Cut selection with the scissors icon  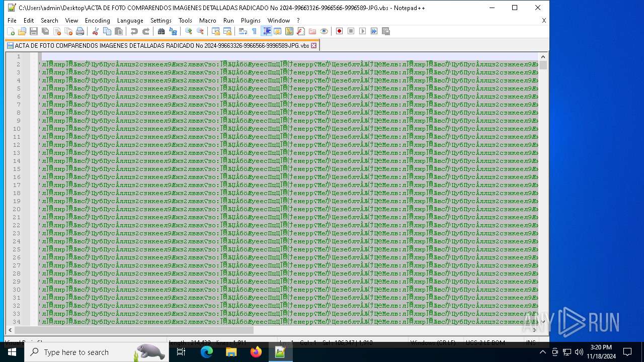click(96, 31)
